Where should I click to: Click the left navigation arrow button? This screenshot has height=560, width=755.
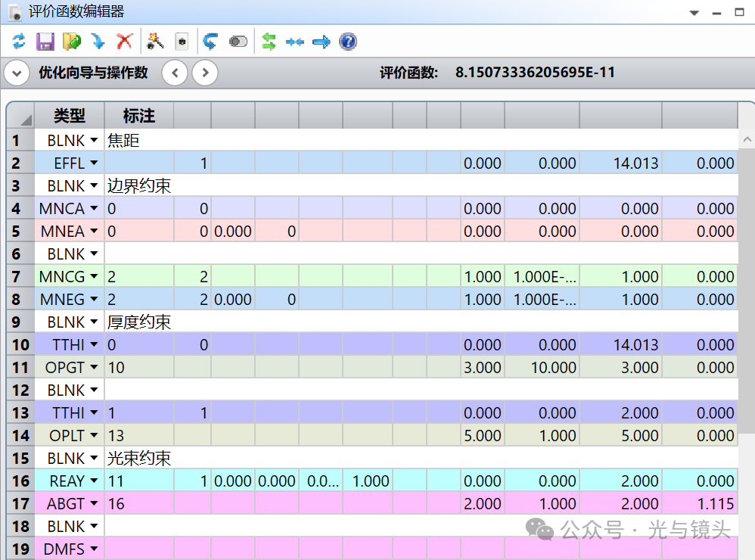tap(173, 73)
